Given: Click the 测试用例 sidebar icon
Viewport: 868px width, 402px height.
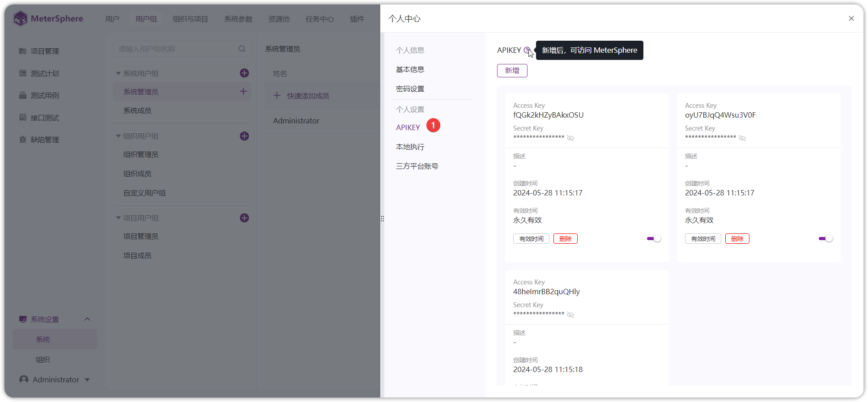Looking at the screenshot, I should 23,95.
